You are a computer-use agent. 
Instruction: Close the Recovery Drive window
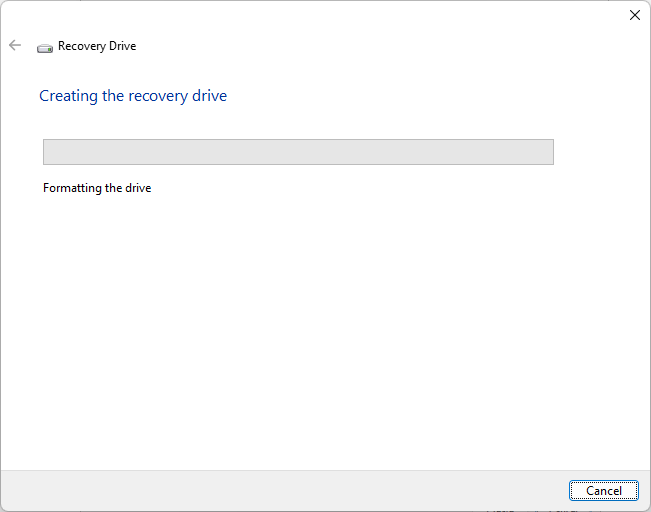tap(634, 15)
